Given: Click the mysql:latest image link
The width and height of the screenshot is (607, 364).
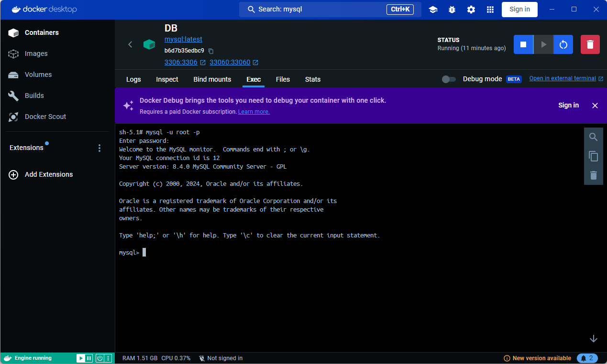Looking at the screenshot, I should tap(183, 39).
